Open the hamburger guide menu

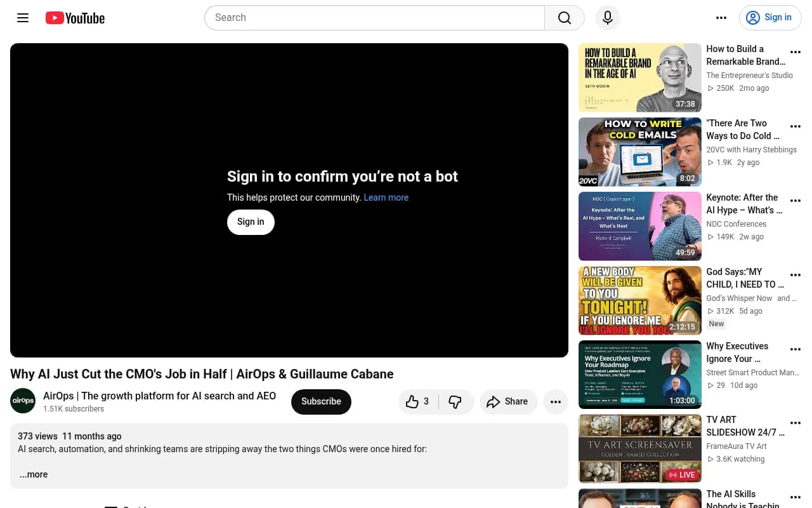[x=23, y=18]
